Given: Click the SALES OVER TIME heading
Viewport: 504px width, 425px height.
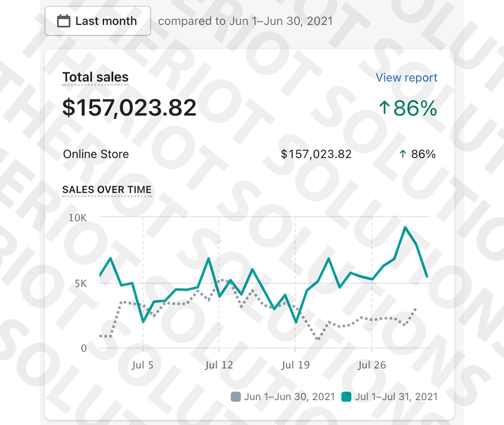Looking at the screenshot, I should 107,190.
